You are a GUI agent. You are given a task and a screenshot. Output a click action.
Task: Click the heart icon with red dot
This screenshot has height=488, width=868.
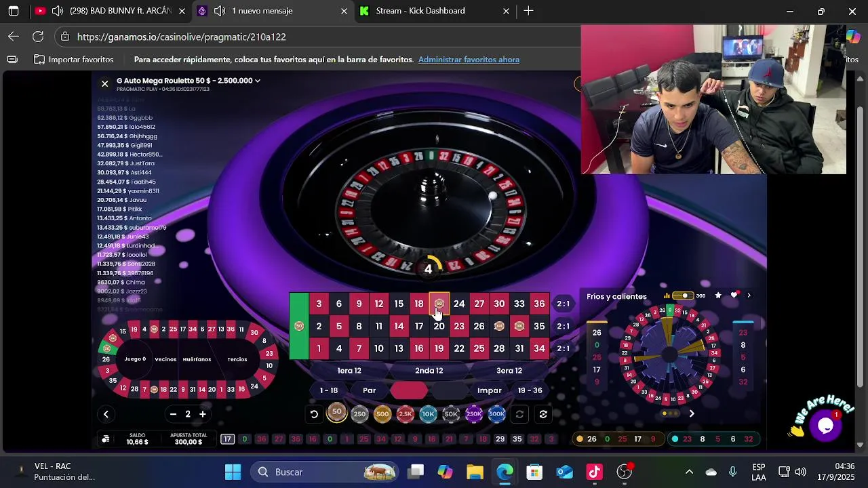click(734, 296)
